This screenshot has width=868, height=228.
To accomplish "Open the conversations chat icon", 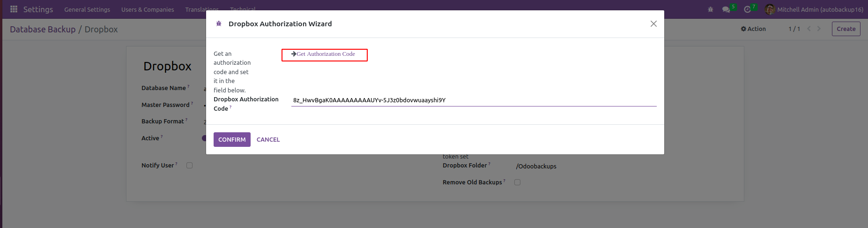I will (x=727, y=9).
